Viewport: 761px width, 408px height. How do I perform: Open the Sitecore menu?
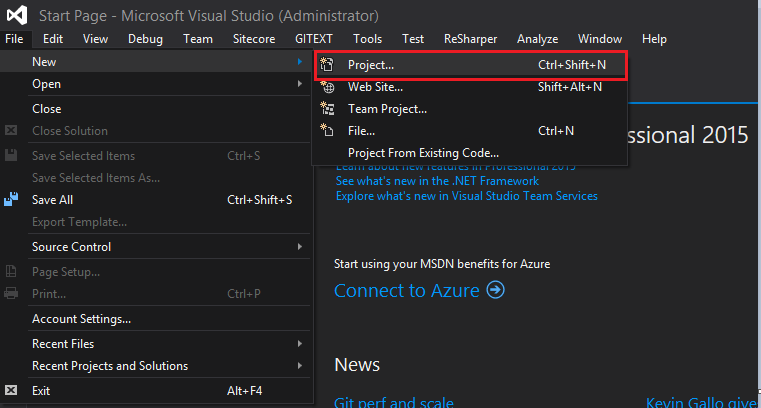254,39
